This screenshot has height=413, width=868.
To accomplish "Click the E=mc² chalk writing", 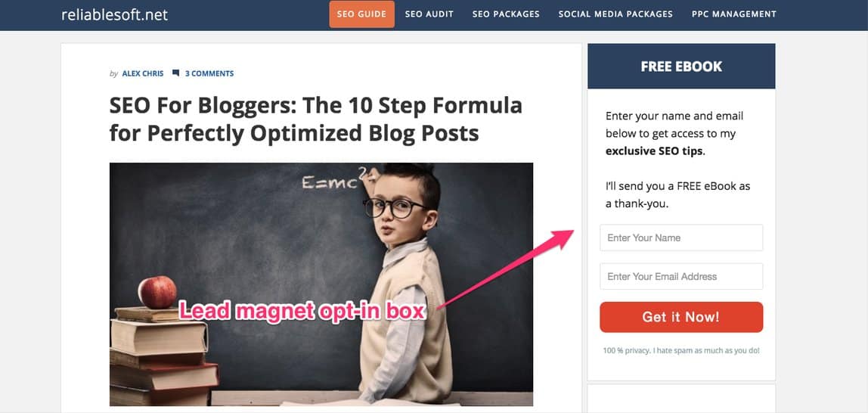I will [336, 179].
